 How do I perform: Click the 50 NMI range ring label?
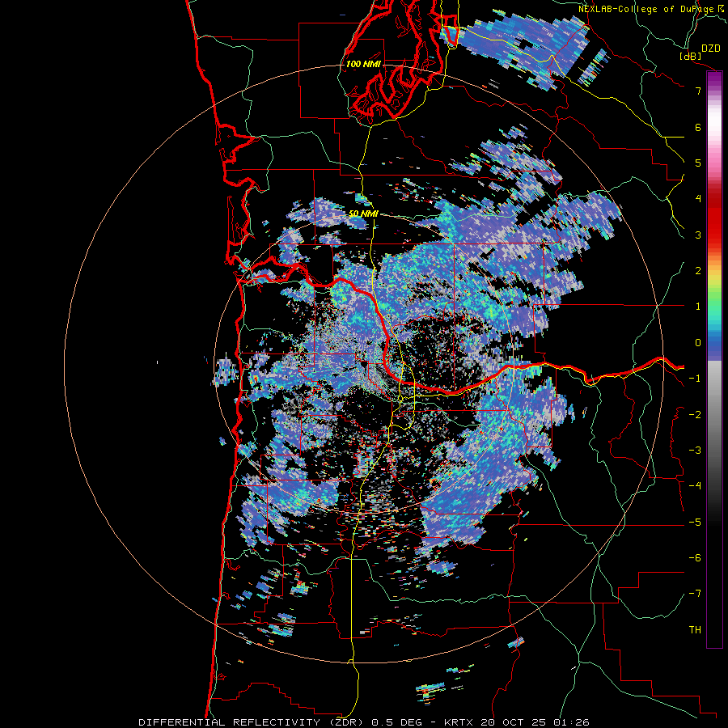[363, 214]
